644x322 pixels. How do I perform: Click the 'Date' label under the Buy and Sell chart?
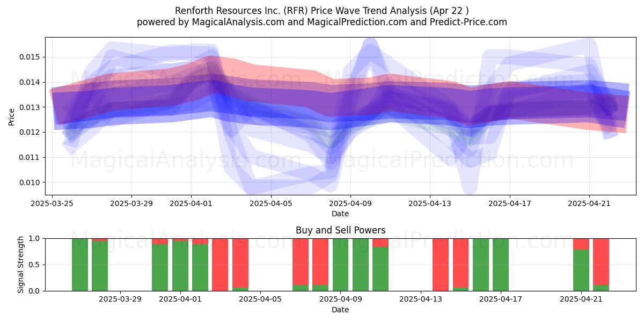coord(340,310)
